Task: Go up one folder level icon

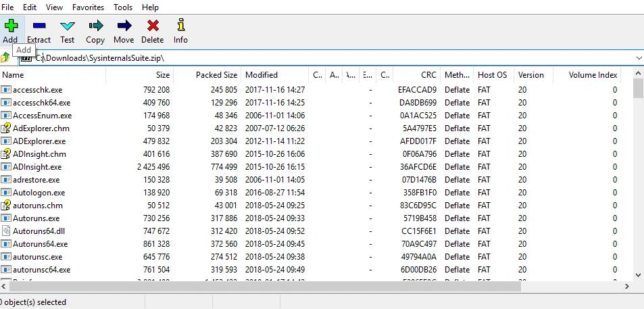Action: (5, 57)
